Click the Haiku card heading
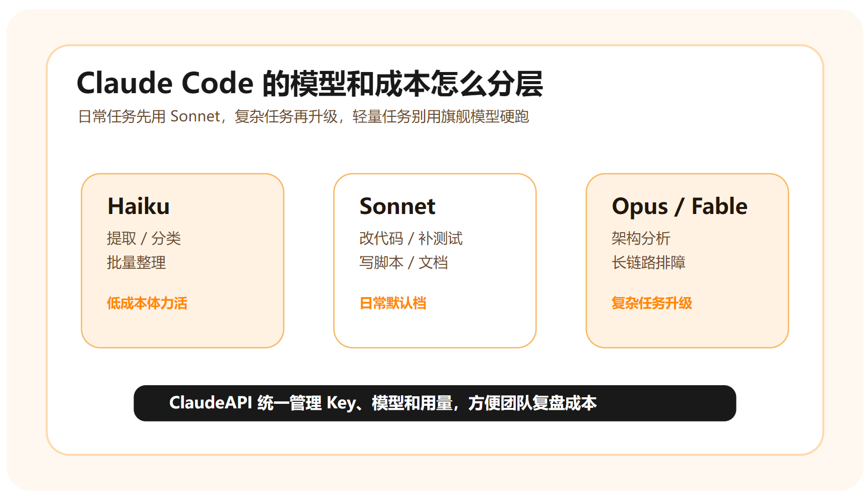The width and height of the screenshot is (868, 499). pyautogui.click(x=139, y=206)
